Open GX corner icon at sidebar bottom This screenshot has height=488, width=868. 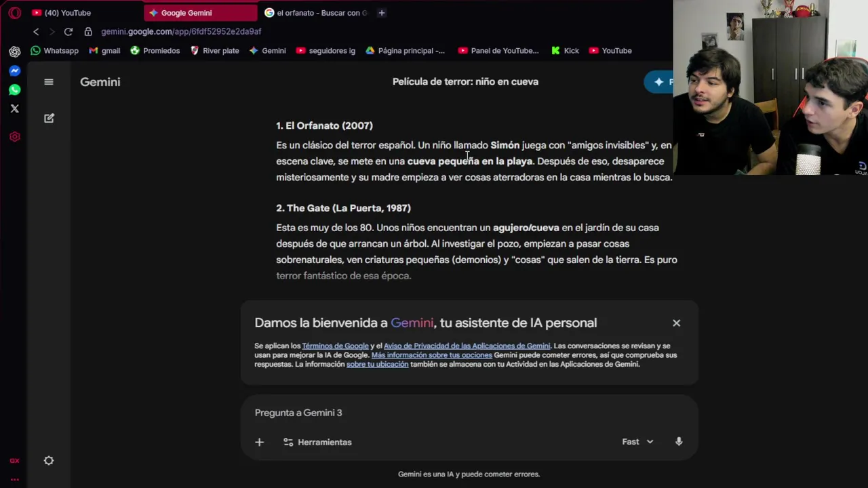coord(15,461)
